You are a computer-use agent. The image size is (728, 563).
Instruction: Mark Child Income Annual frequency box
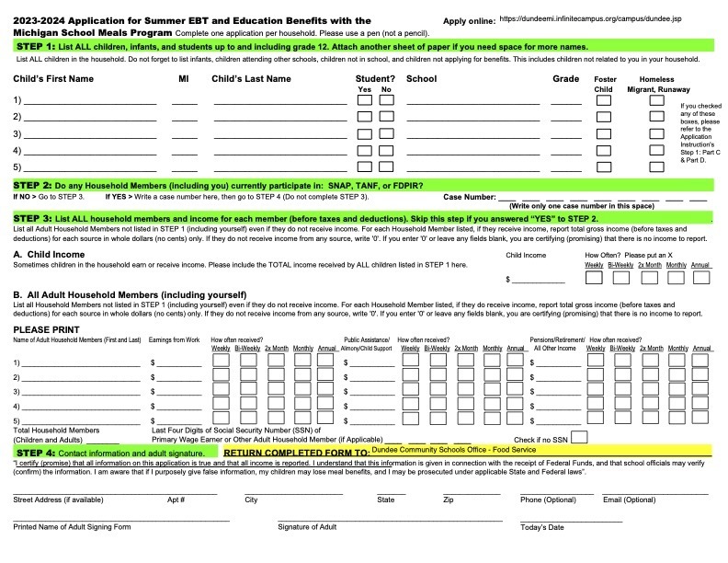pyautogui.click(x=701, y=277)
